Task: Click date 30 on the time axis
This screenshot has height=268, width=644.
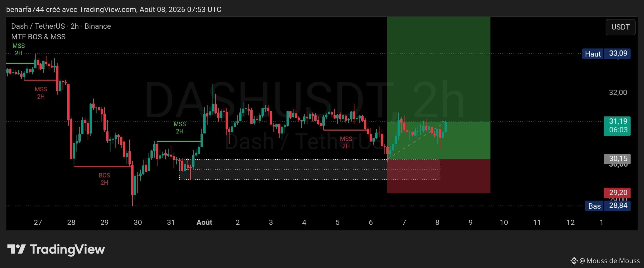Action: tap(138, 222)
